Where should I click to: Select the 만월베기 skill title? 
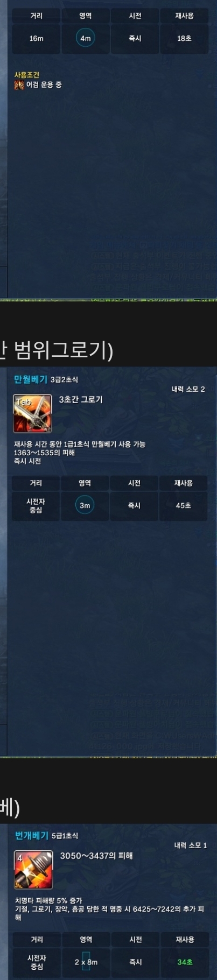31,379
